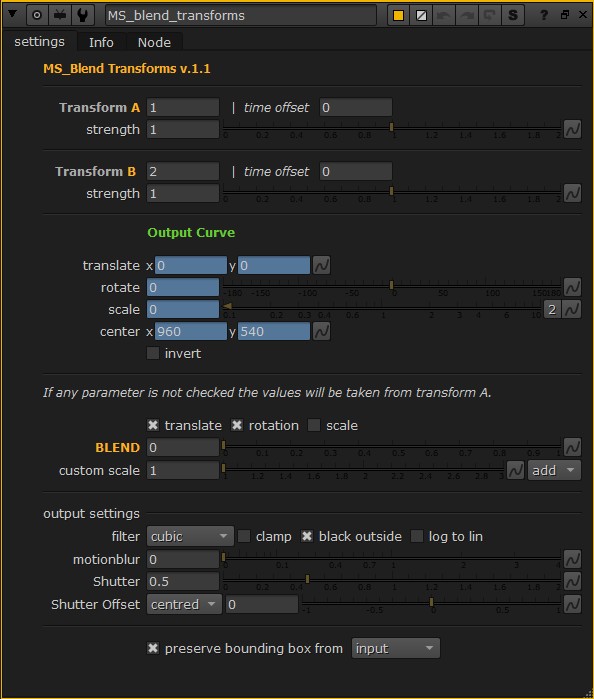Viewport: 594px width, 699px height.
Task: Click the Shutter slider handle
Action: click(x=307, y=579)
